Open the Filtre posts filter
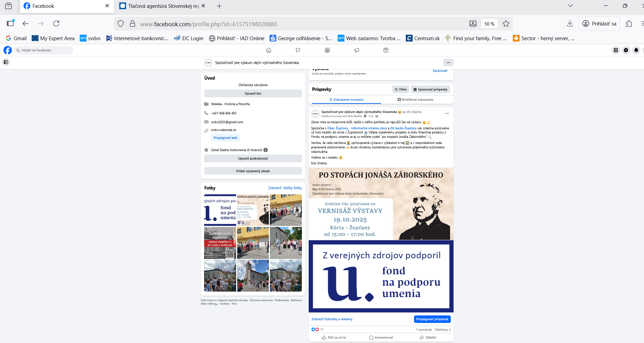The image size is (644, 343). 401,89
